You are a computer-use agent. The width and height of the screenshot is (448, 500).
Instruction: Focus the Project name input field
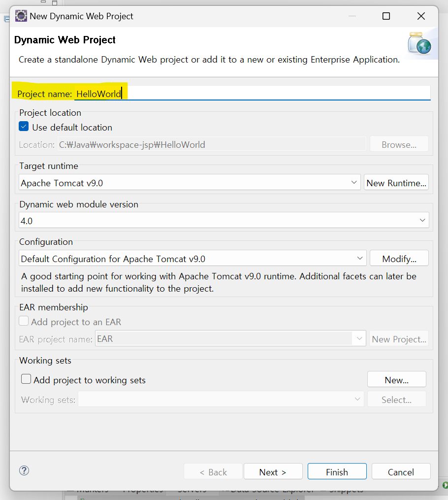tap(253, 94)
